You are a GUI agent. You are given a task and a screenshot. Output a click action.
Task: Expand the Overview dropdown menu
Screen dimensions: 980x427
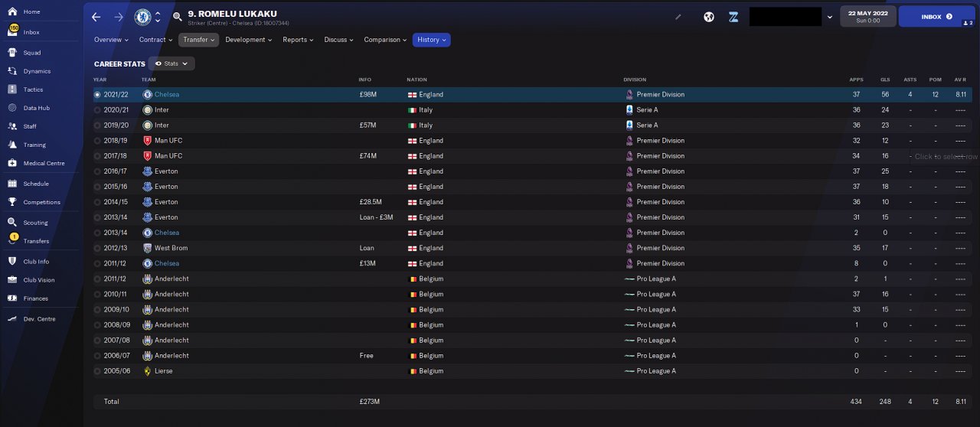point(111,40)
